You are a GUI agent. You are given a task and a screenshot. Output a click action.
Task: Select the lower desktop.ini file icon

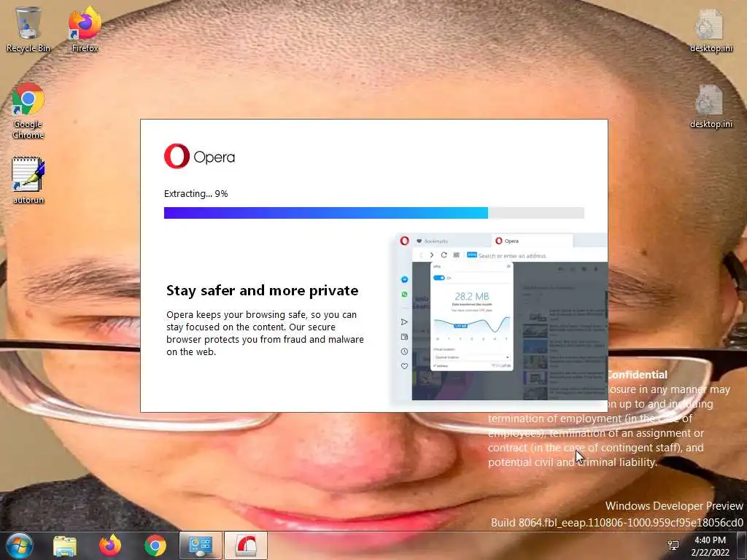click(x=711, y=106)
